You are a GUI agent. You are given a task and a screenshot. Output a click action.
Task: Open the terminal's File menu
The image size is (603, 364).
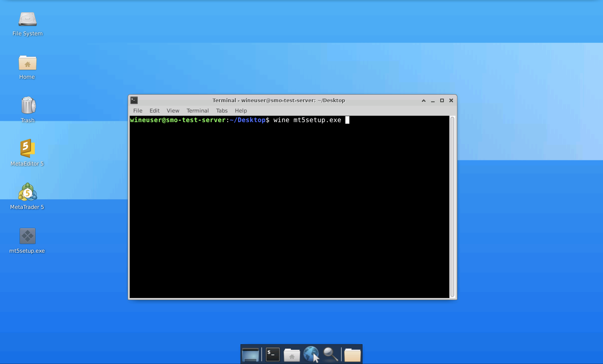click(138, 111)
